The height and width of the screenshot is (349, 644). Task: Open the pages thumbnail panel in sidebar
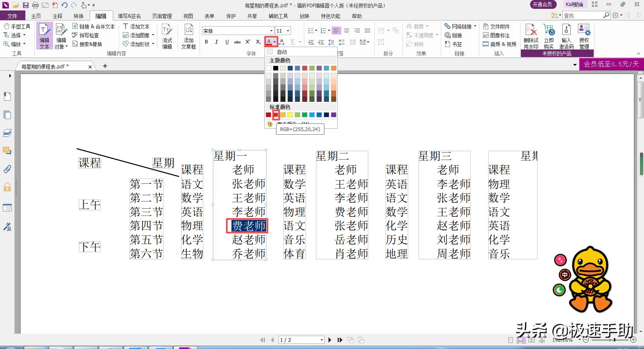pyautogui.click(x=7, y=115)
